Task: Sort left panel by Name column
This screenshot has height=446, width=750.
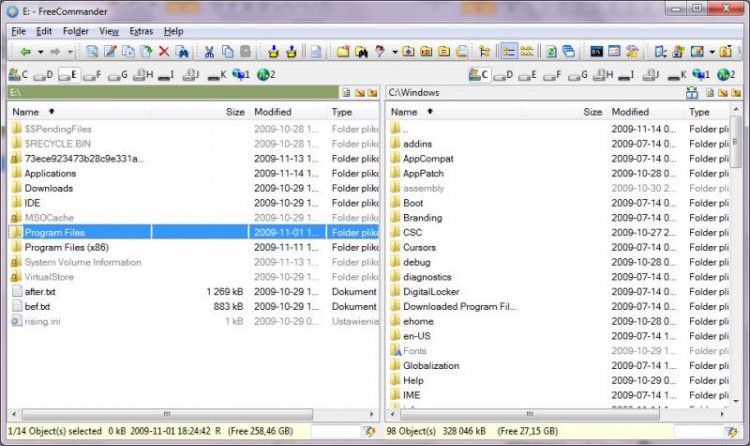Action: coord(80,112)
